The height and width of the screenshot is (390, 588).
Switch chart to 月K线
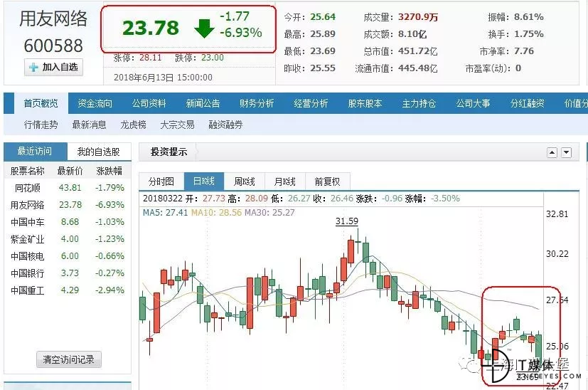285,181
